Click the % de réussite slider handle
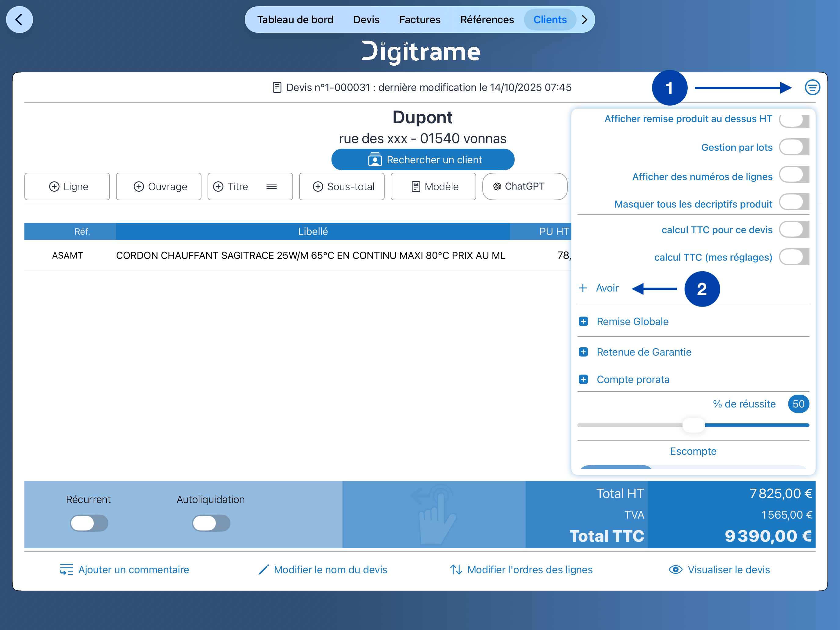Viewport: 840px width, 630px height. [x=693, y=425]
